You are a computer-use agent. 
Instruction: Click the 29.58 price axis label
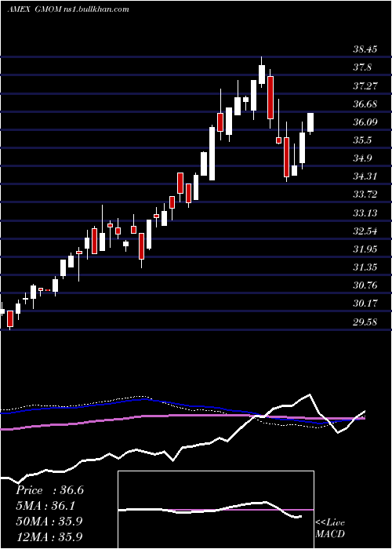365,322
